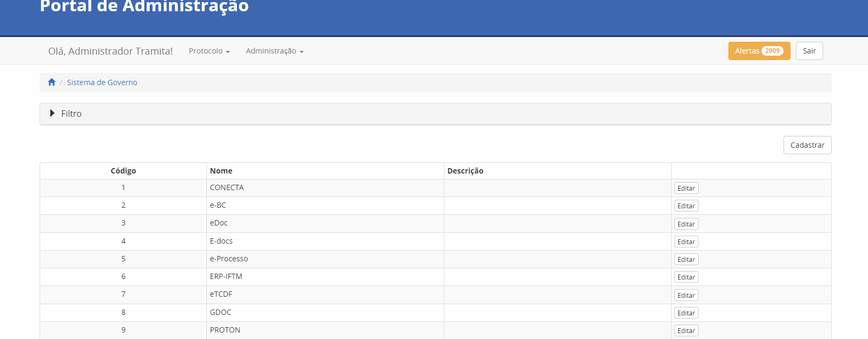Select the CONECTA name cell

click(x=325, y=188)
